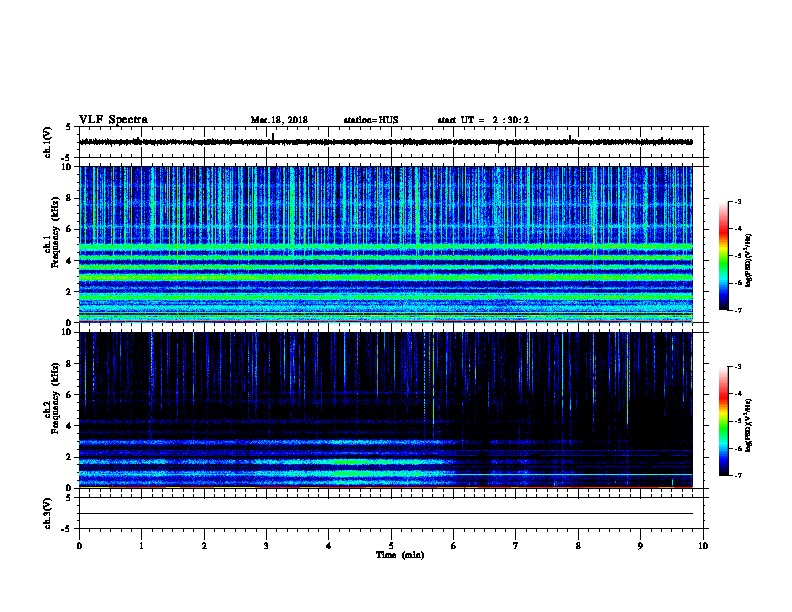Click time axis tick label "3"
Viewport: 792px width, 612px height.
click(x=266, y=545)
